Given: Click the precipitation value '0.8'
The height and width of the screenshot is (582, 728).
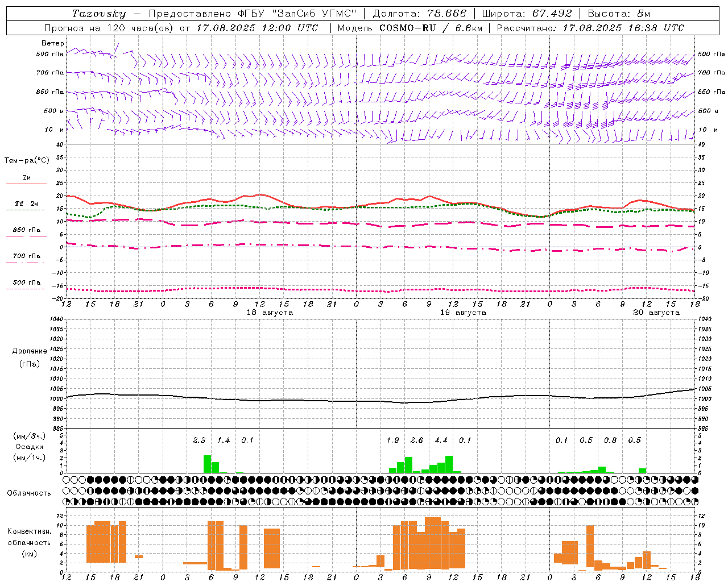Looking at the screenshot, I should click(x=610, y=440).
